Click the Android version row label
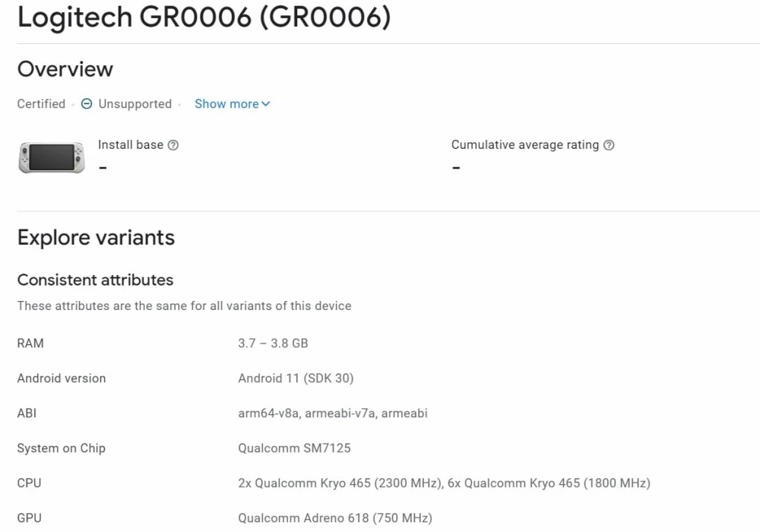 coord(62,378)
